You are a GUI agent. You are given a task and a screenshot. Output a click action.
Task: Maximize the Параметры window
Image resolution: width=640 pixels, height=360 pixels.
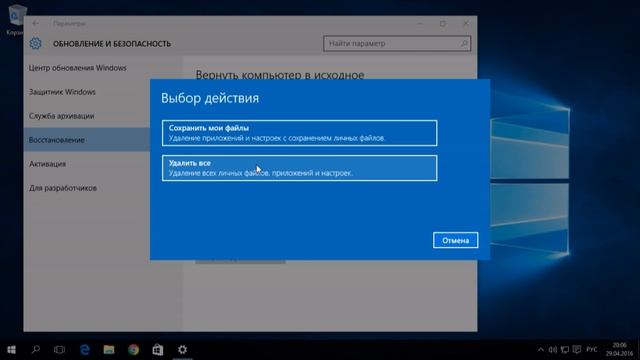[x=443, y=23]
